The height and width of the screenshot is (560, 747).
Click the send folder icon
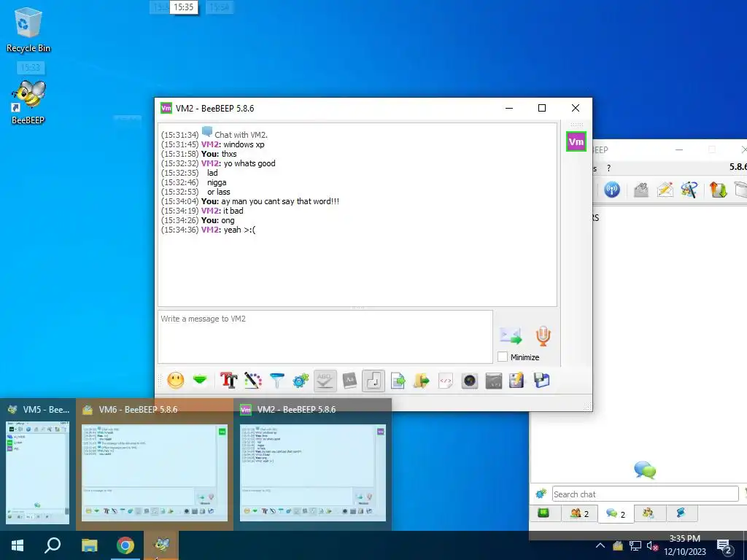pos(421,381)
